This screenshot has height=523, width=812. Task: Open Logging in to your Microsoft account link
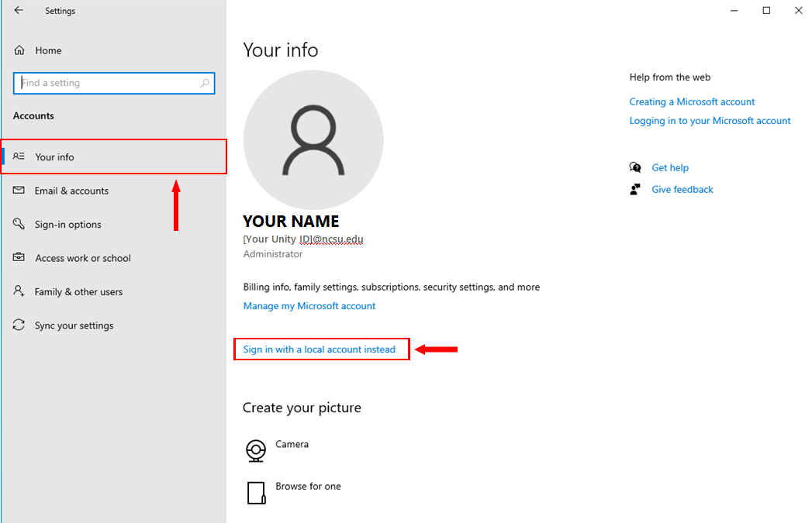point(710,121)
